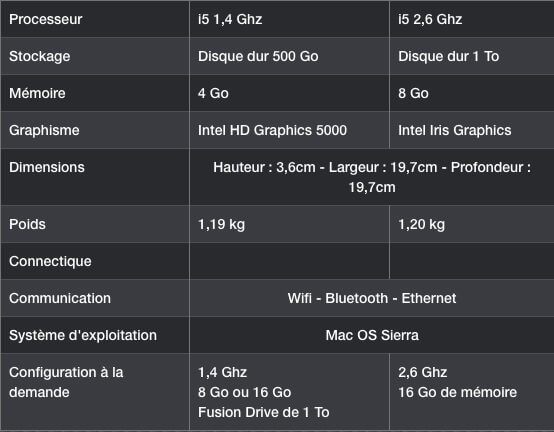The width and height of the screenshot is (554, 432).
Task: Select the Disque dur 500 Go cell
Action: tap(289, 56)
